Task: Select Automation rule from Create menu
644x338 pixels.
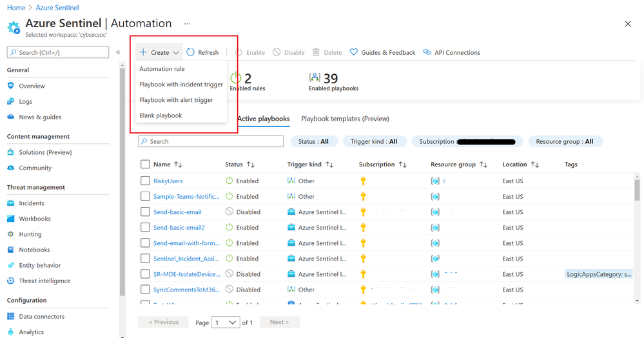Action: pyautogui.click(x=162, y=68)
